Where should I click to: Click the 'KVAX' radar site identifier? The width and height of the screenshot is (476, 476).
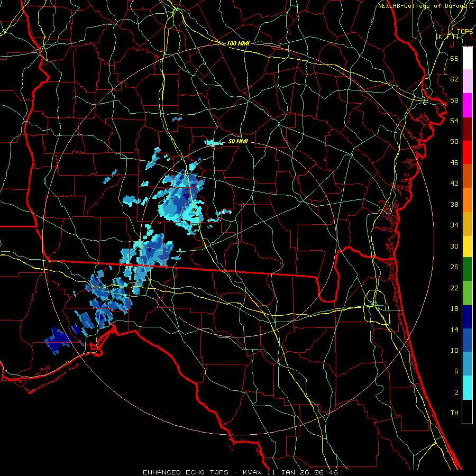pos(253,472)
